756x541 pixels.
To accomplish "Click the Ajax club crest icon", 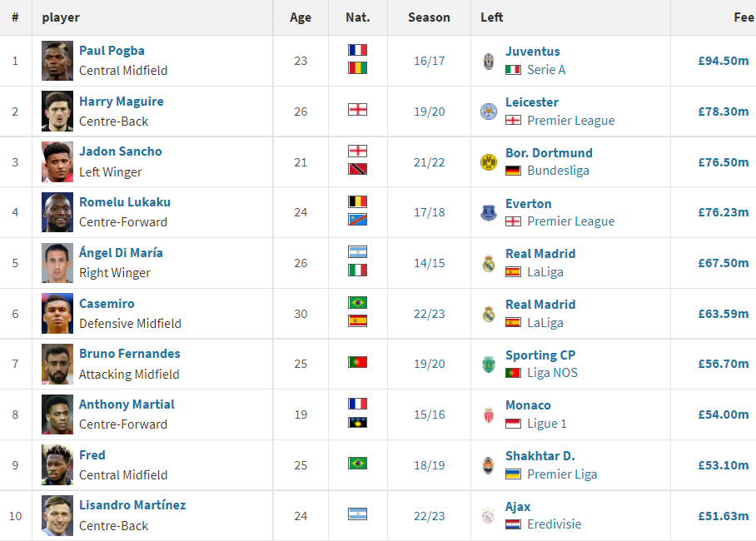I will coord(489,516).
